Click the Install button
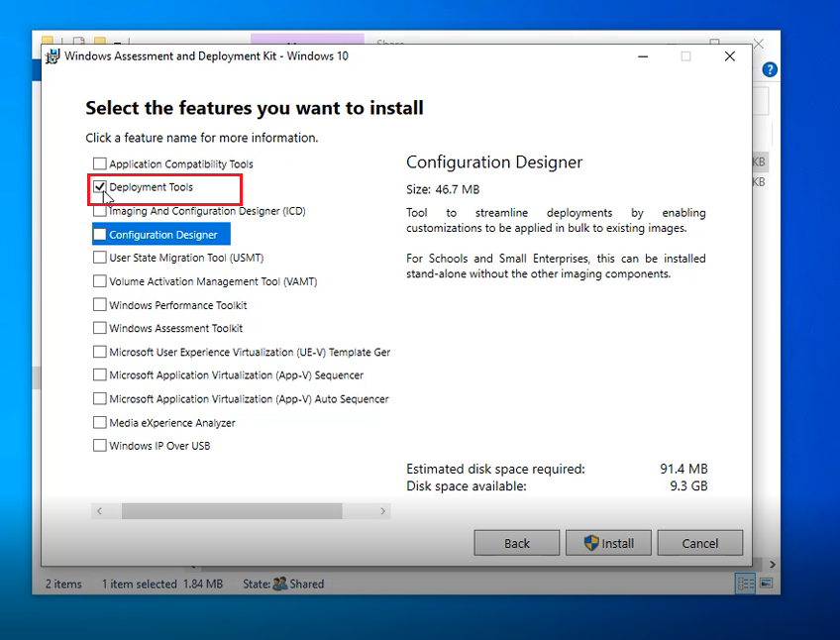This screenshot has width=840, height=640. [608, 543]
